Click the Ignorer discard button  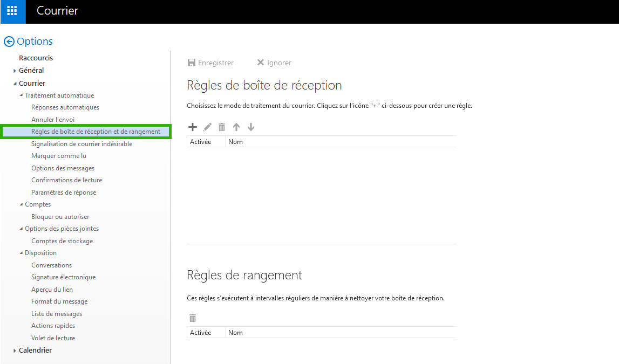click(x=274, y=63)
